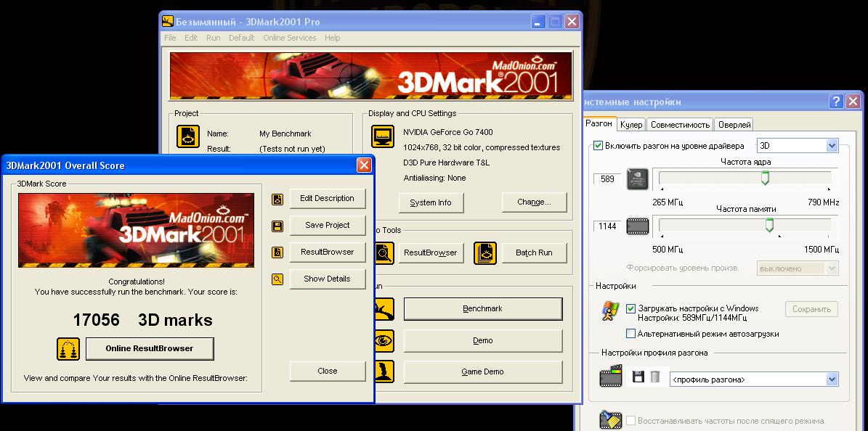Image resolution: width=868 pixels, height=431 pixels.
Task: Click the 3DMark title bar app icon
Action: [x=167, y=22]
